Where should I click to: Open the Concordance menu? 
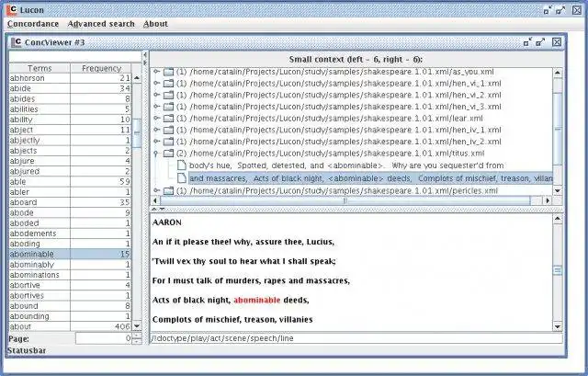(x=33, y=24)
